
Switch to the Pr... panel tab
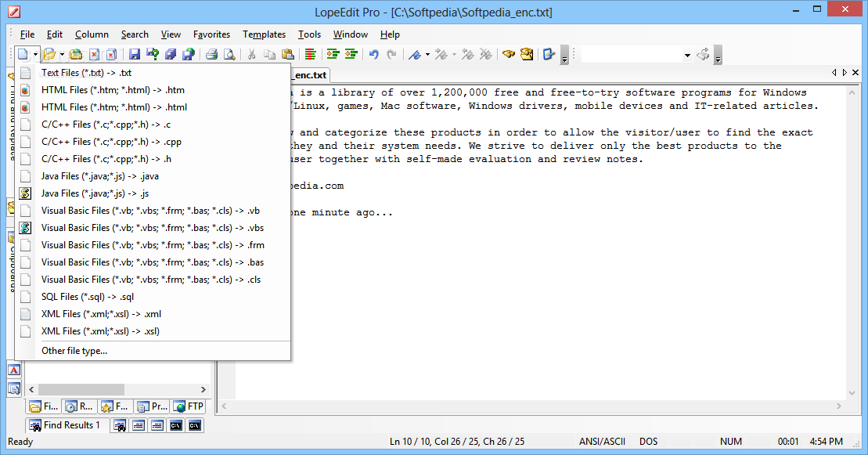tap(152, 406)
